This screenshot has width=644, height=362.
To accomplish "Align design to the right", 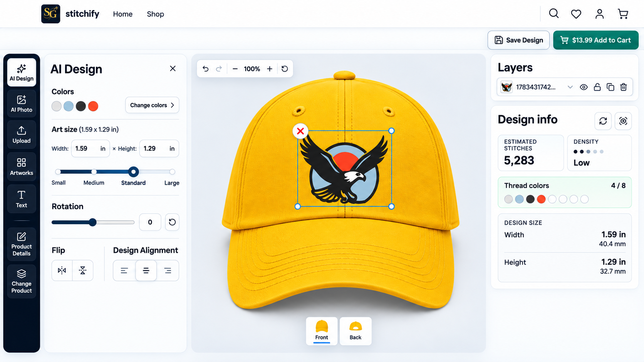I will (168, 270).
